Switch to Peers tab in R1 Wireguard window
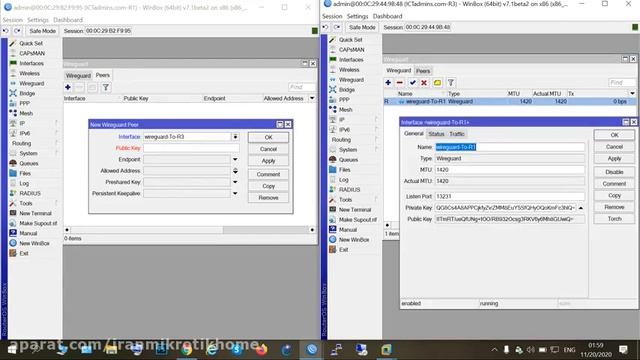 102,76
